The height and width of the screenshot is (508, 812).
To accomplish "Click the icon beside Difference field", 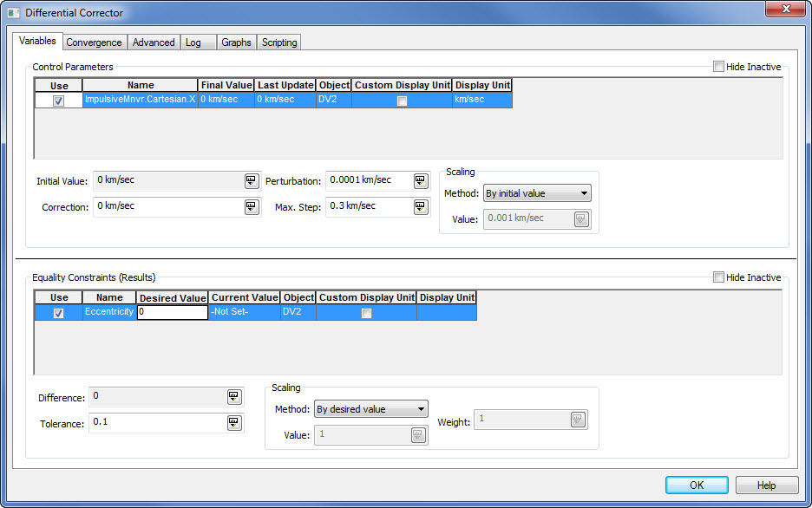I will click(233, 396).
